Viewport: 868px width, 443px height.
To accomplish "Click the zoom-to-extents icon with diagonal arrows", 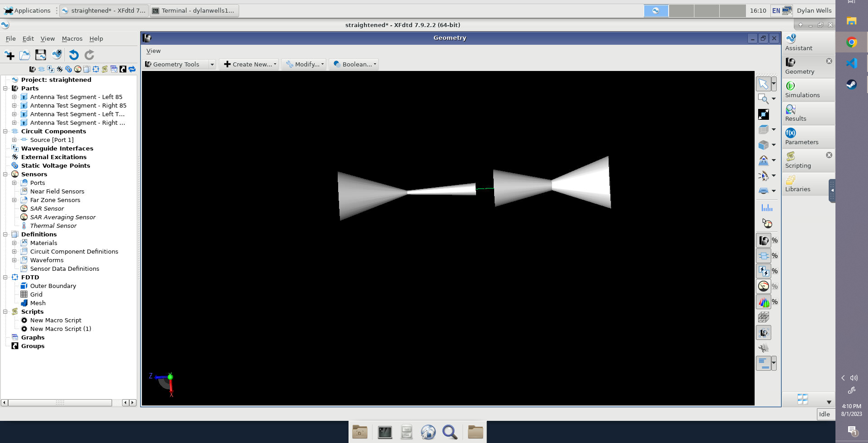I will [x=763, y=114].
